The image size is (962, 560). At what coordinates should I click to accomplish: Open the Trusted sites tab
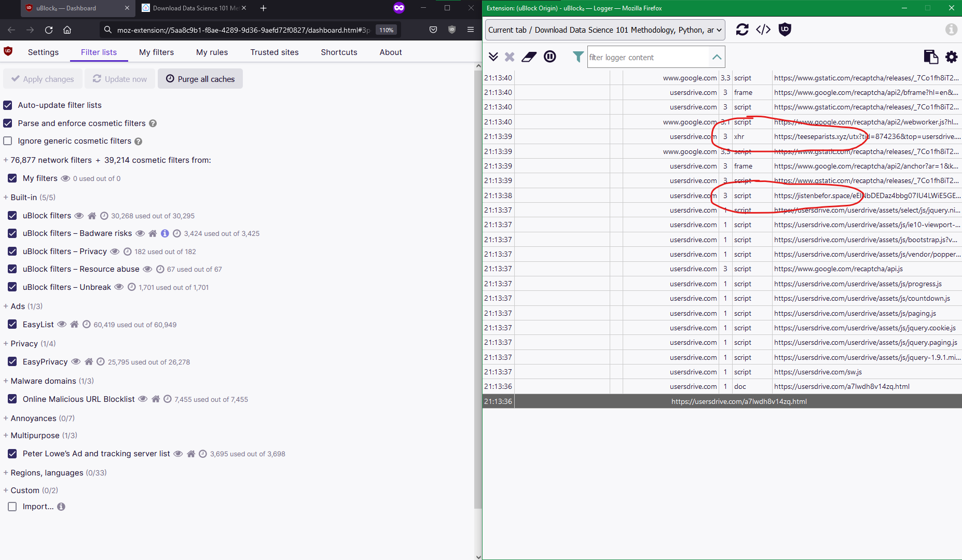click(x=274, y=52)
